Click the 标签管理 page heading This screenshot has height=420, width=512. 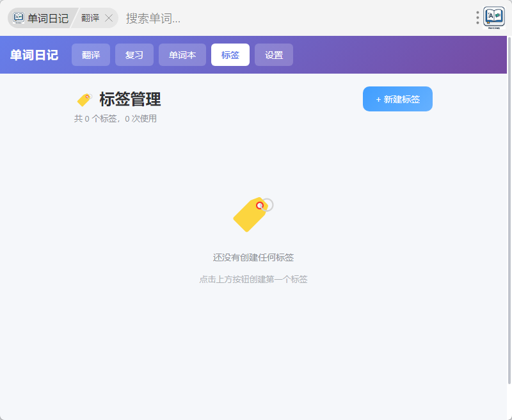pos(130,99)
